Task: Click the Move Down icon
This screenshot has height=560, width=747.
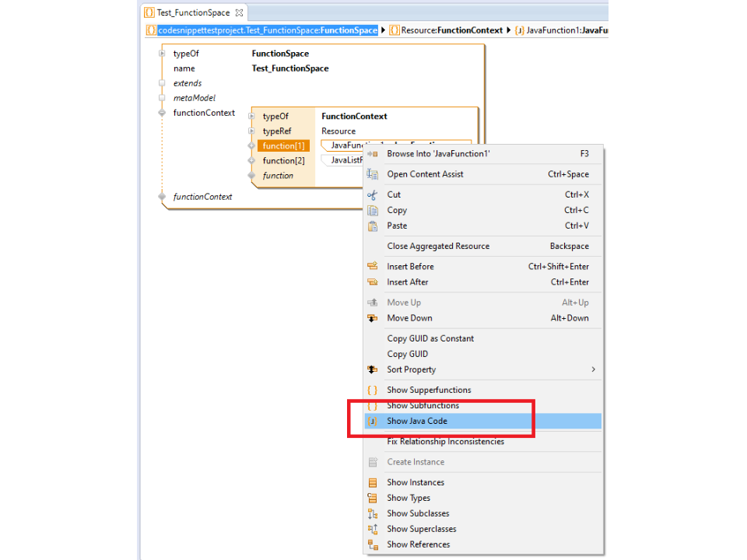Action: pos(372,318)
